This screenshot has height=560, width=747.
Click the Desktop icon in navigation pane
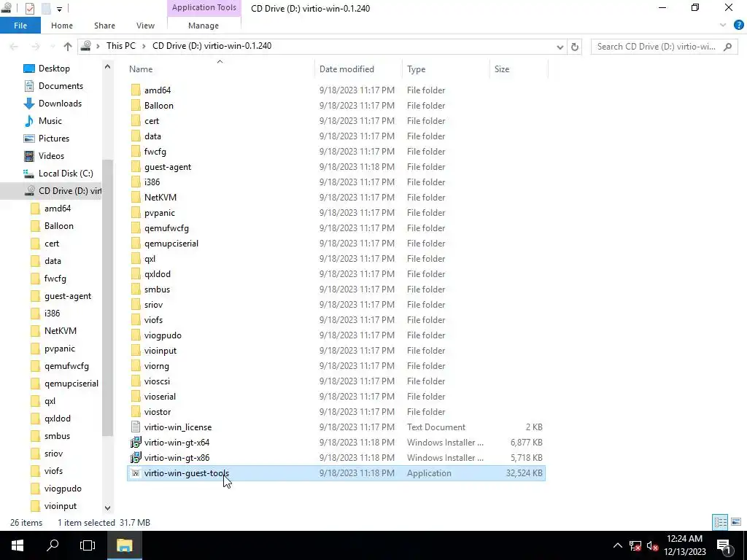tap(29, 69)
